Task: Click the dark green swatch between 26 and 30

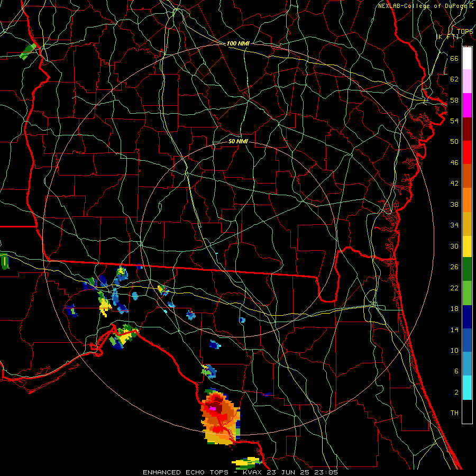Action: click(467, 269)
